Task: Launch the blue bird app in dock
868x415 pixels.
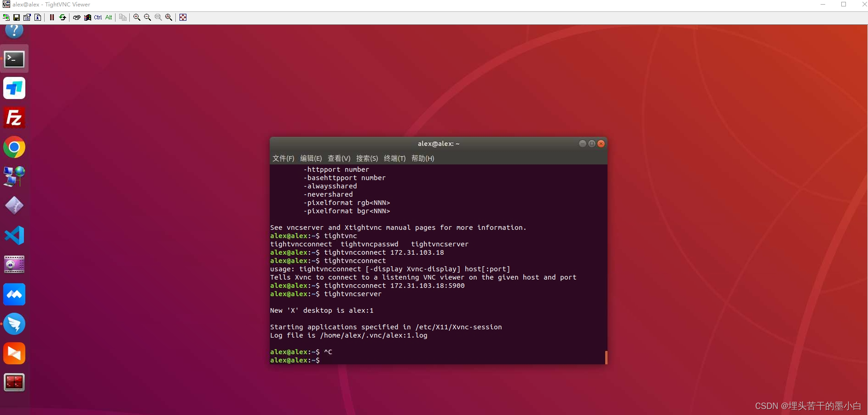Action: [x=14, y=324]
